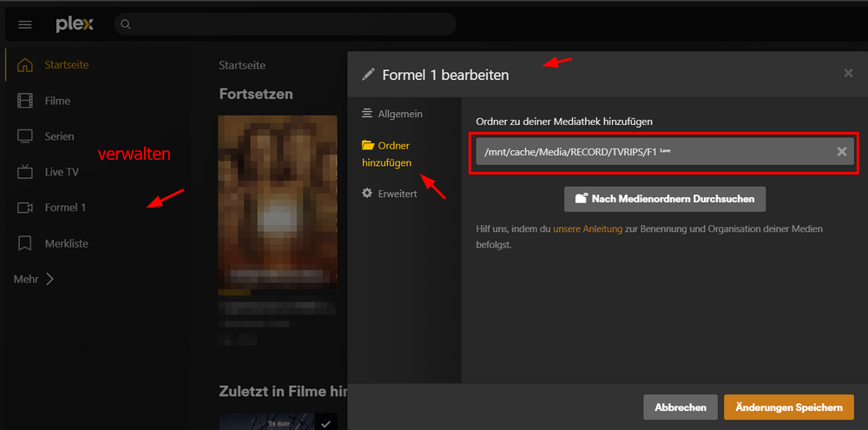Open the hamburger menu icon

coord(25,25)
